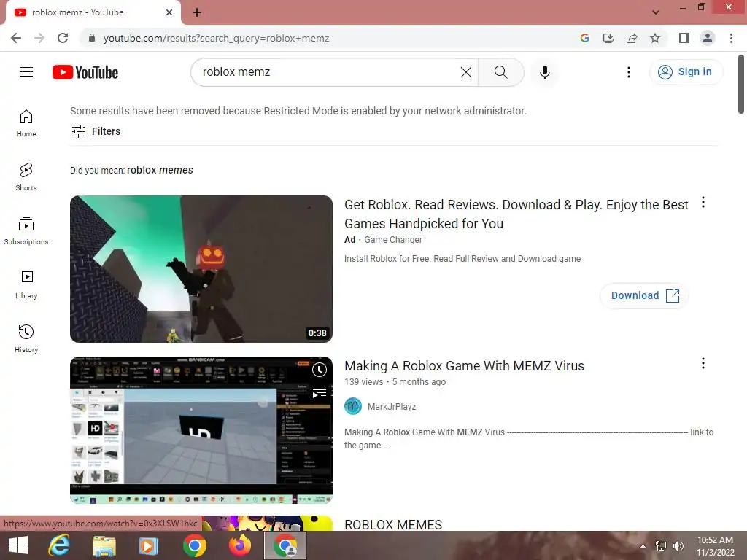Click the '139 views • 5 months ago' text
This screenshot has height=560, width=747.
pos(395,382)
